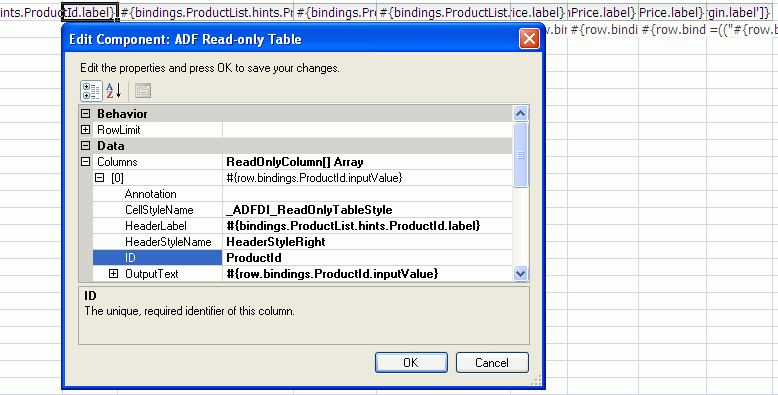This screenshot has width=778, height=395.
Task: Select the empty Annotation value field
Action: tap(367, 194)
